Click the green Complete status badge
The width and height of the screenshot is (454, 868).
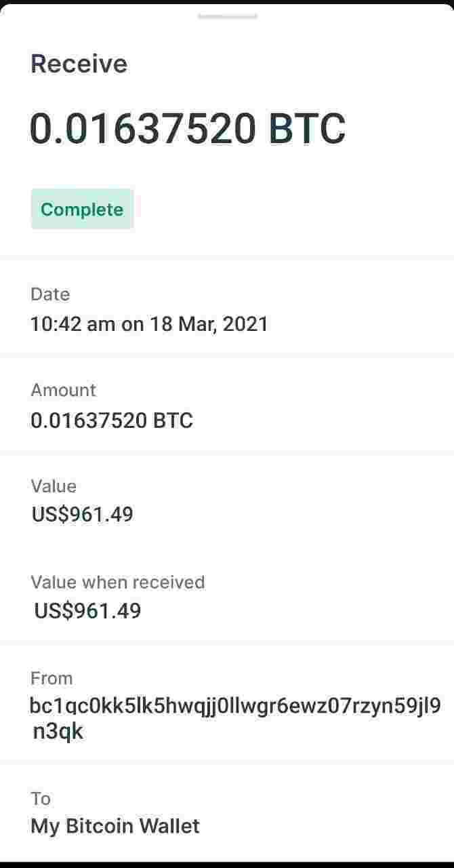pos(82,209)
